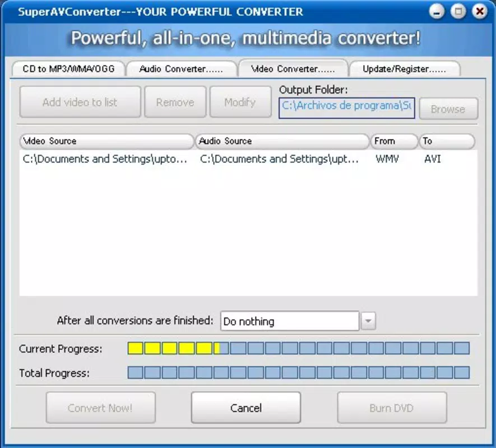496x448 pixels.
Task: Open the Update/Register tab
Action: tap(404, 69)
